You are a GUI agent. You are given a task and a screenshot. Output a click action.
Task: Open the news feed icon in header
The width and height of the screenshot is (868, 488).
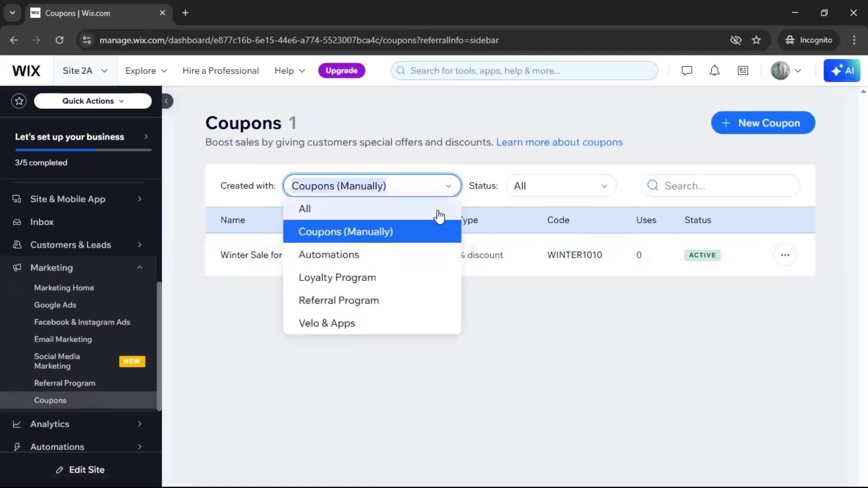743,70
